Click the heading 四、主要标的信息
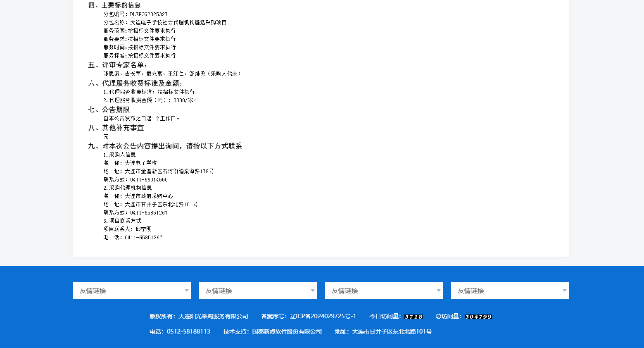644x348 pixels. click(114, 5)
